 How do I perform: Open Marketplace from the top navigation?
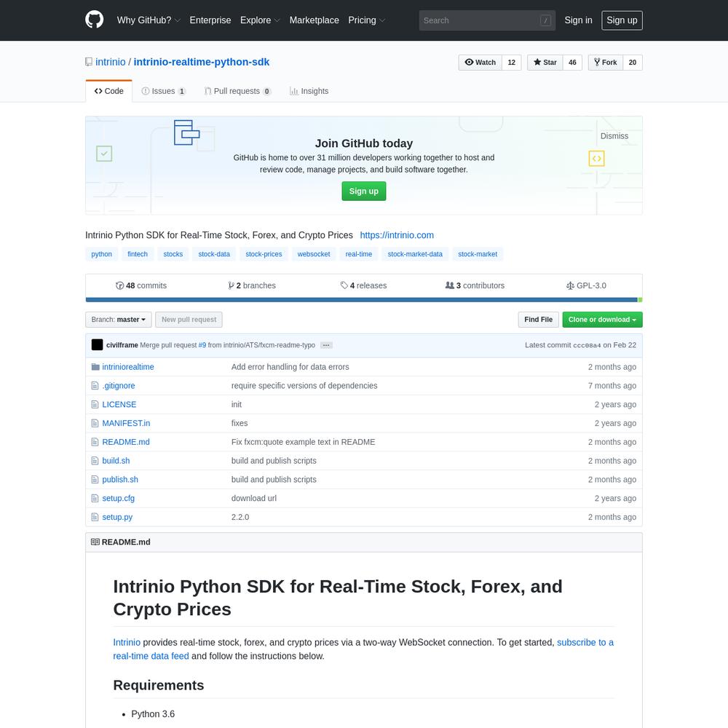(314, 20)
